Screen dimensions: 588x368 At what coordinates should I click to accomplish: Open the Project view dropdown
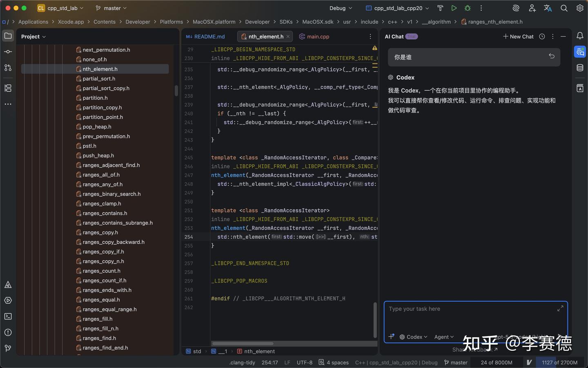[x=33, y=36]
